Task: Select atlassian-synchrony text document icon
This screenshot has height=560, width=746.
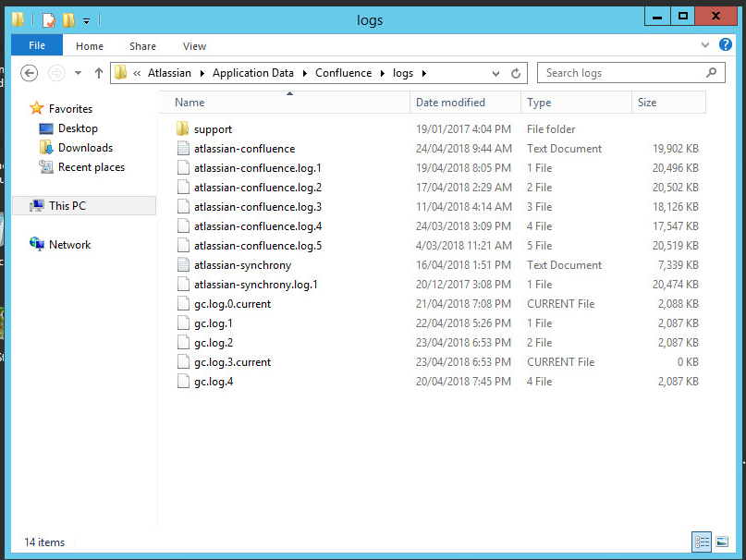Action: coord(183,265)
